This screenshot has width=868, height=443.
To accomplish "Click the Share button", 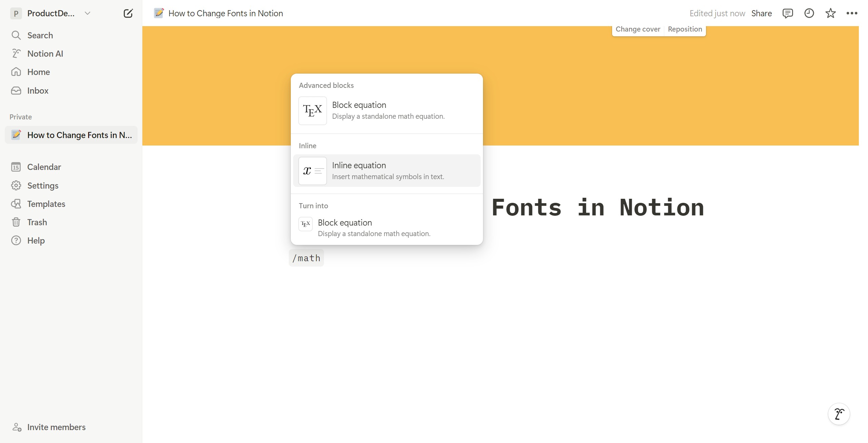I will 762,13.
